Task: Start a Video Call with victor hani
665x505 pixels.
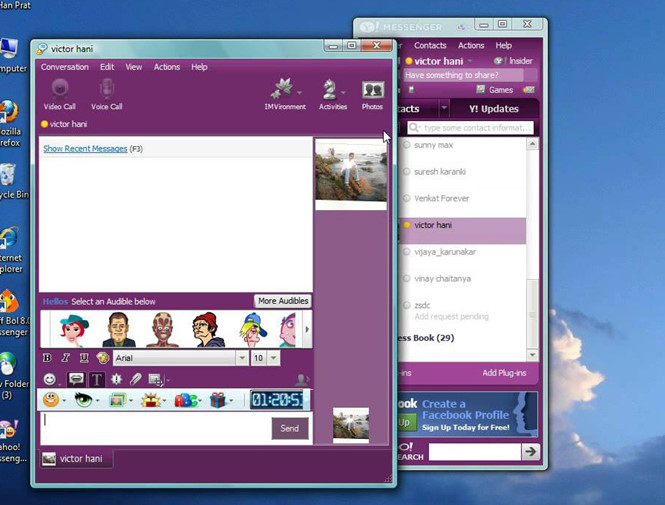Action: pyautogui.click(x=60, y=95)
